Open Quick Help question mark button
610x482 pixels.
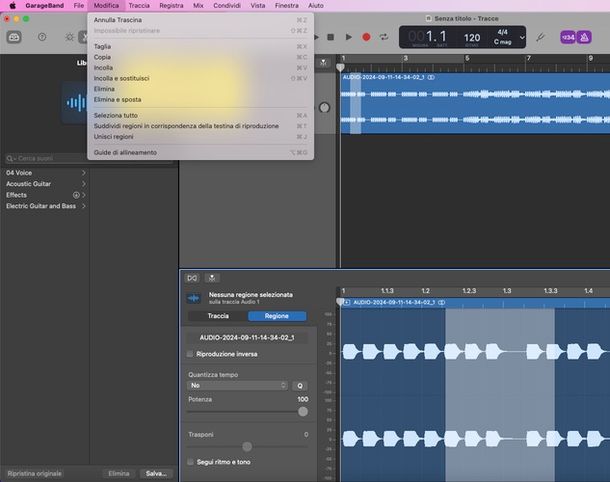click(x=42, y=37)
